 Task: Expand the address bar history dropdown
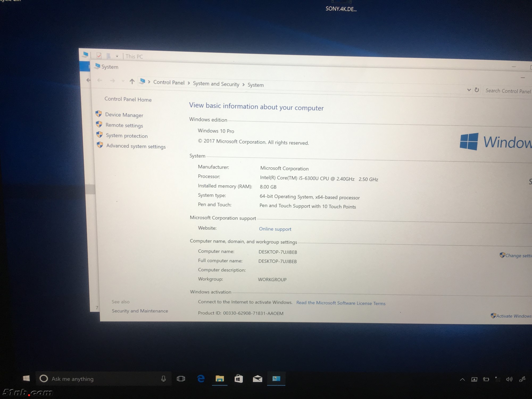click(469, 90)
